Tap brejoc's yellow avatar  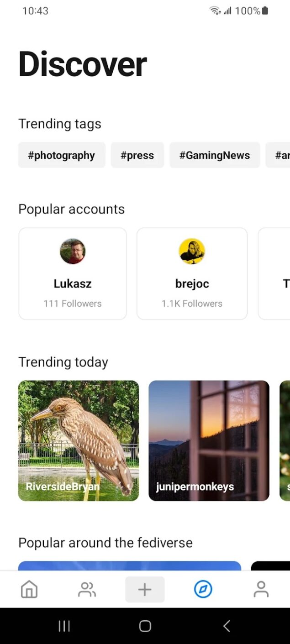click(192, 251)
